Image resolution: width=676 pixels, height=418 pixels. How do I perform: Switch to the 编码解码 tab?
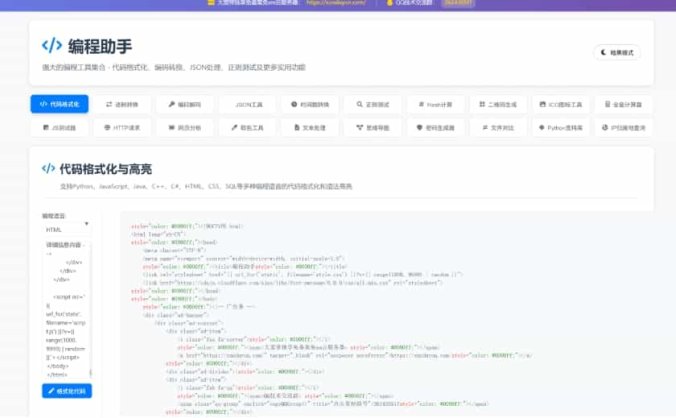[x=185, y=104]
